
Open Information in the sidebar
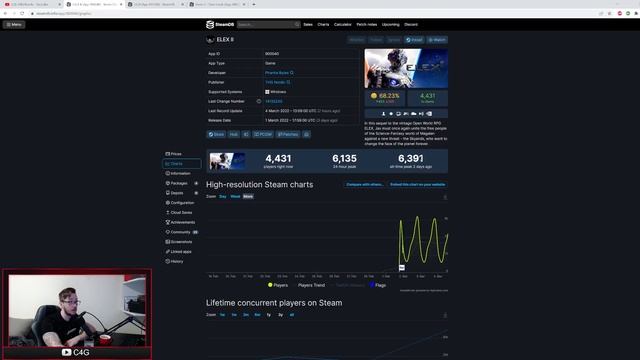(182, 173)
